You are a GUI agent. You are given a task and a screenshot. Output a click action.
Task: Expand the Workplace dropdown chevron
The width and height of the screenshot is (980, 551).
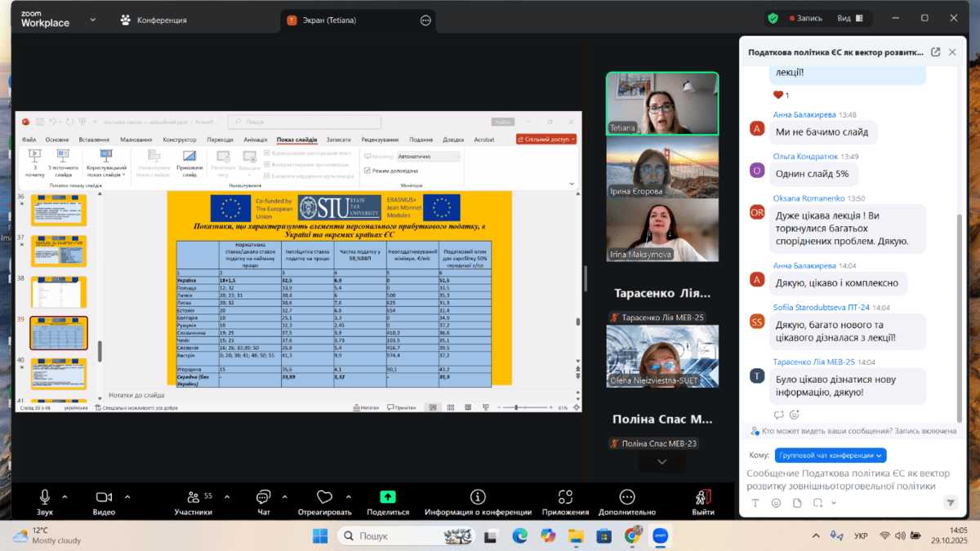click(x=92, y=20)
